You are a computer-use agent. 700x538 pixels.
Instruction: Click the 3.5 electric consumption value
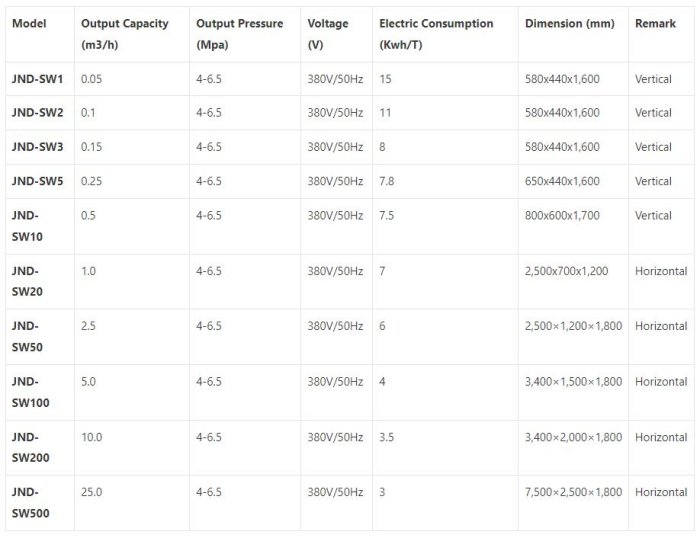[x=389, y=437]
